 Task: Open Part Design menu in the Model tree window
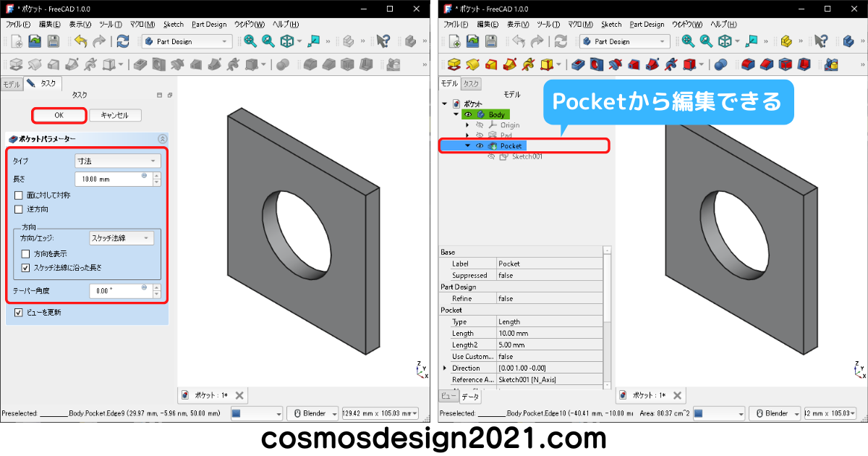point(646,24)
